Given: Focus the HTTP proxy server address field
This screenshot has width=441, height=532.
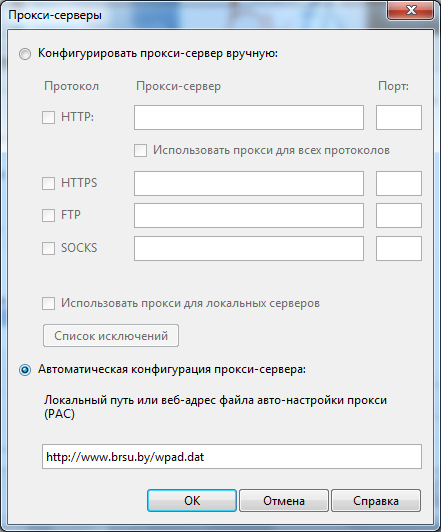Looking at the screenshot, I should click(x=249, y=117).
